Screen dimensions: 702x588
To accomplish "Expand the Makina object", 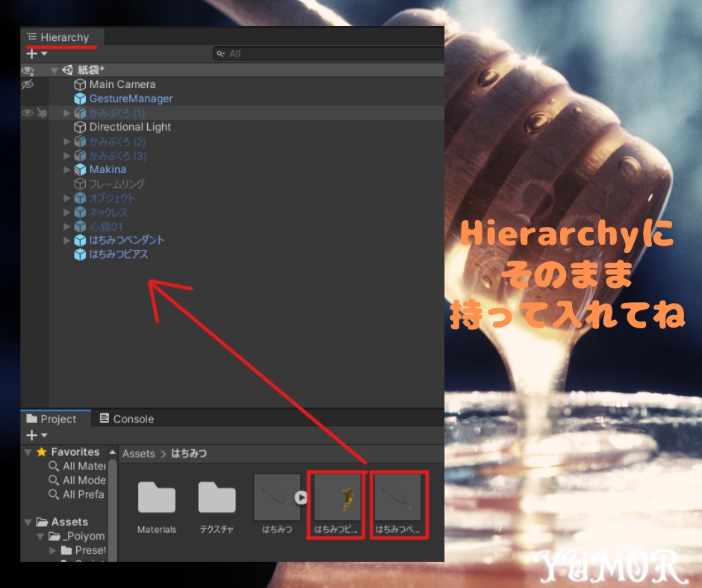I will coord(66,169).
